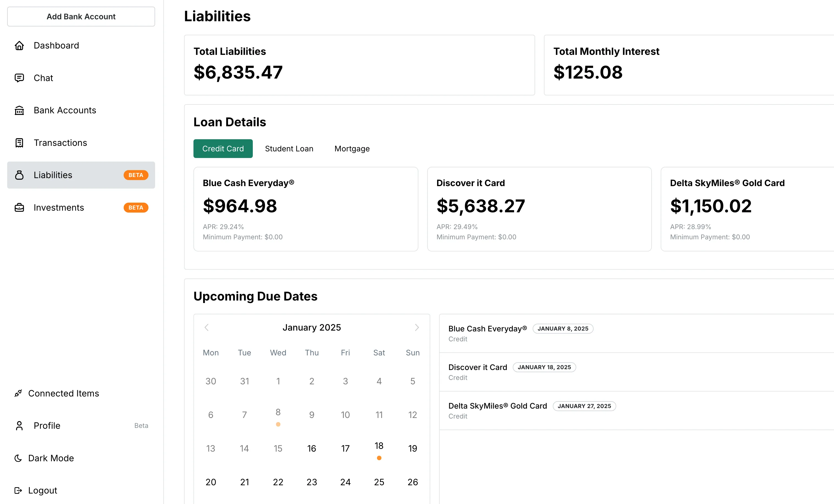
Task: Click the Logout arrow icon
Action: [x=18, y=490]
